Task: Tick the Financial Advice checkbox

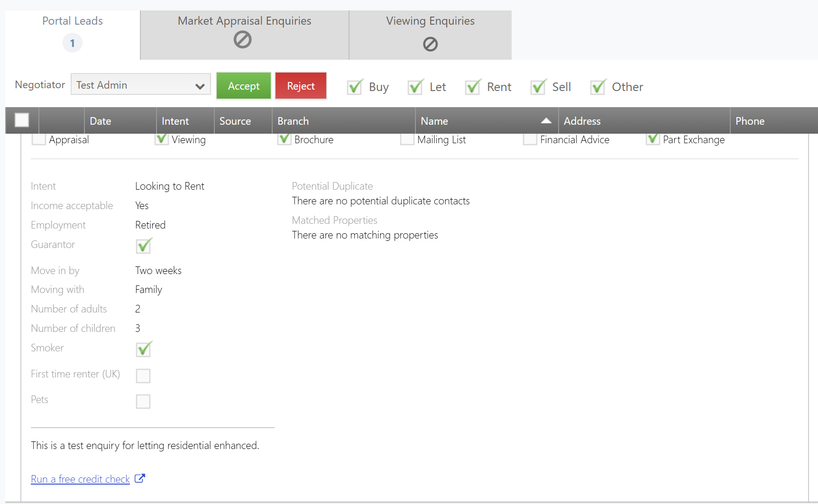Action: (x=530, y=139)
